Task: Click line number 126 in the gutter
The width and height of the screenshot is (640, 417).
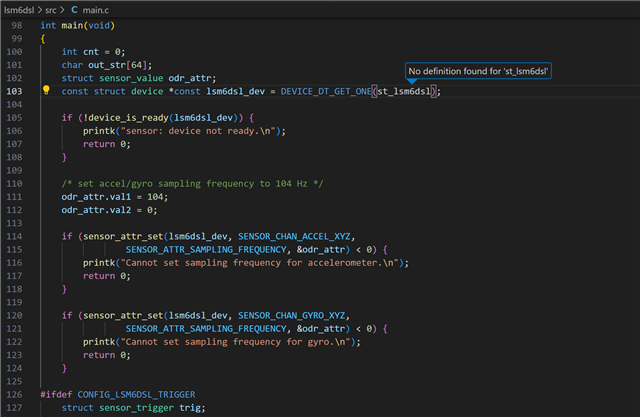Action: [17, 394]
